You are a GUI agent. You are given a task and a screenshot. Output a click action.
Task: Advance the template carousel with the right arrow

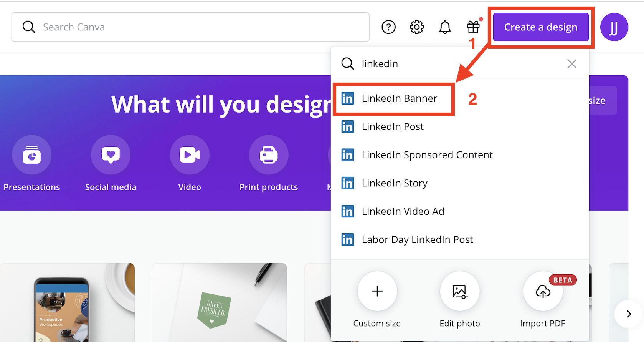tap(629, 314)
